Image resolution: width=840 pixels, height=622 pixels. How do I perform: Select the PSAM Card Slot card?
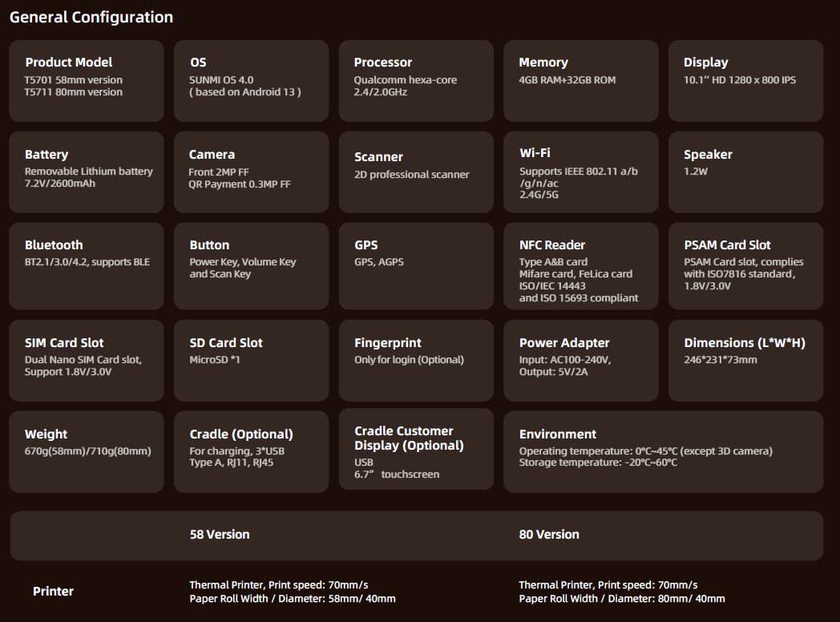745,265
